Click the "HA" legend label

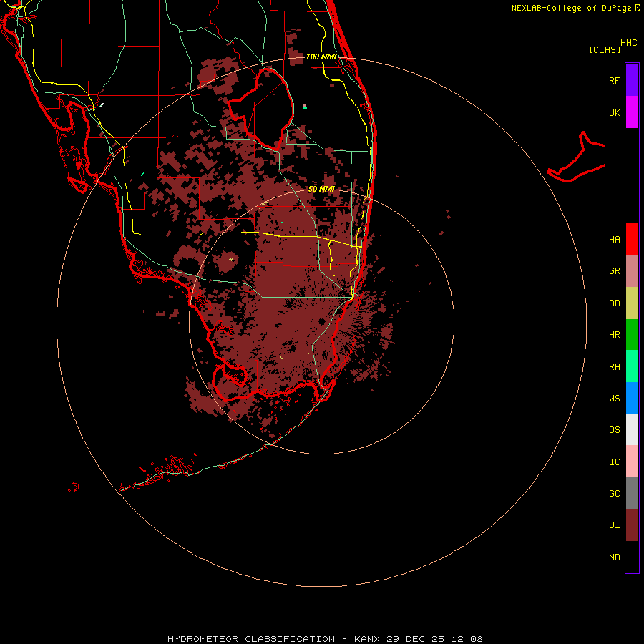pos(614,240)
